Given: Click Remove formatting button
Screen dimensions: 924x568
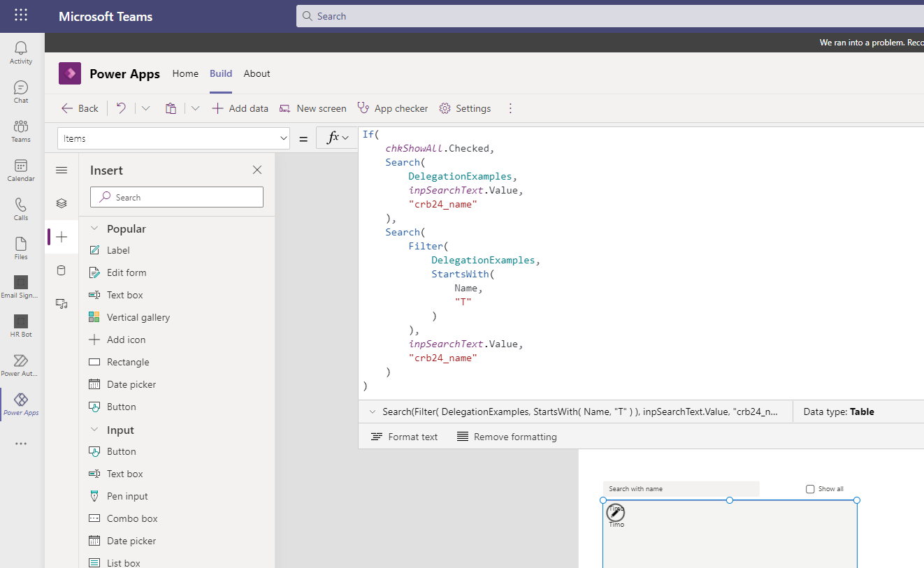Looking at the screenshot, I should click(507, 437).
